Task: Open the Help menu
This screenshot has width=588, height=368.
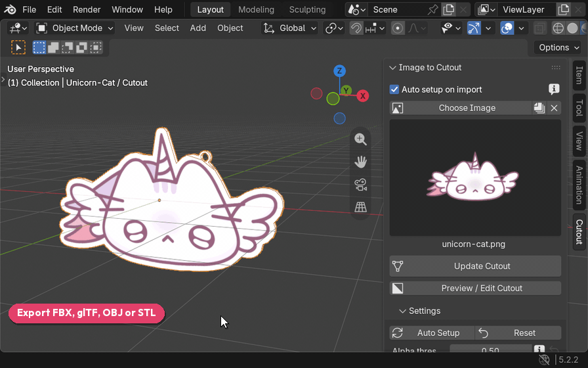Action: [x=163, y=9]
